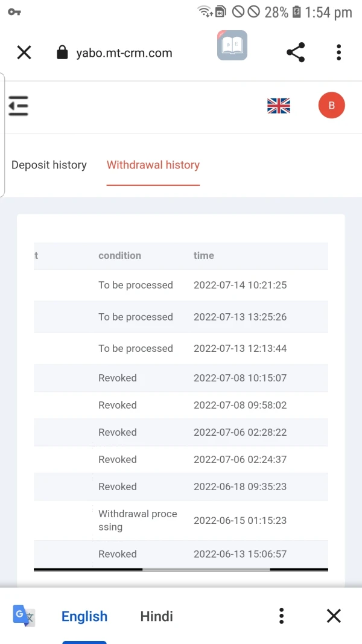
Task: Tap the Google Translate icon
Action: point(24,616)
